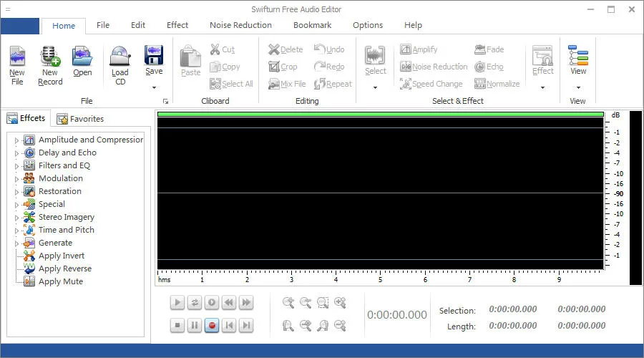The image size is (644, 358).
Task: Expand the Amplitude and Compression category
Action: [16, 140]
